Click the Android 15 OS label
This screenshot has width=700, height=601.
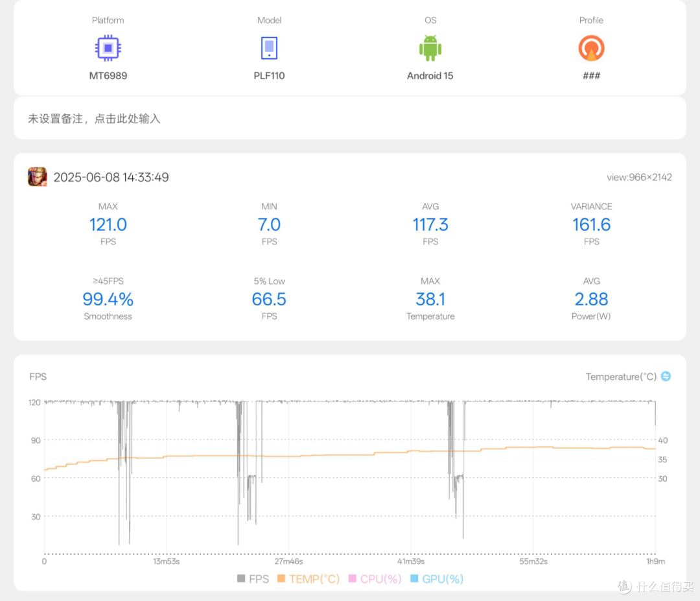point(430,75)
